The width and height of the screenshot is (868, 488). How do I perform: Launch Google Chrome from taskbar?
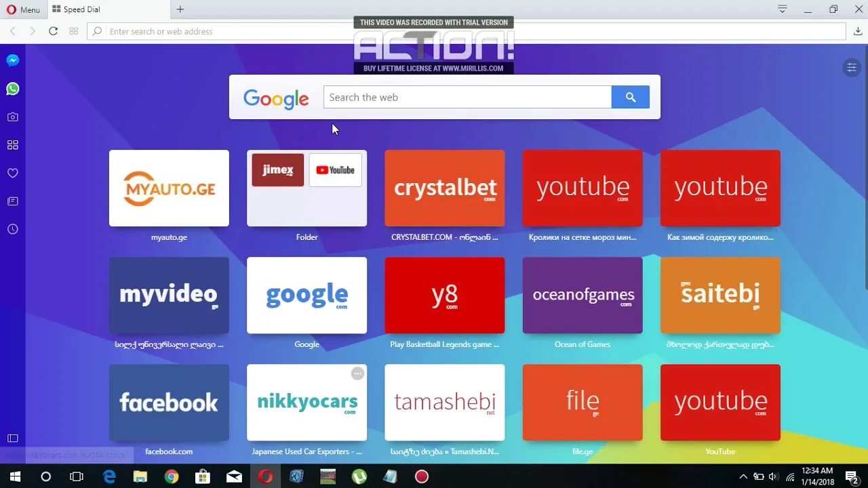[172, 476]
